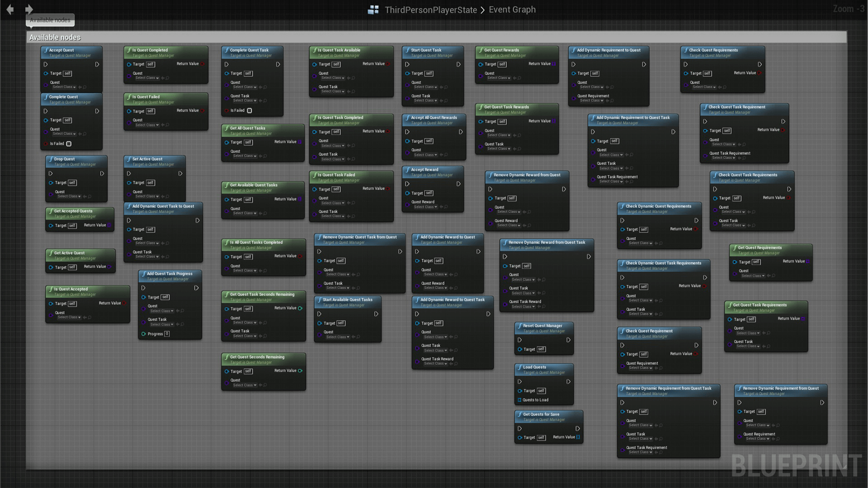The height and width of the screenshot is (488, 868).
Task: Open Quest Requirement dropdown on Add Dynamic Requirement to Quest
Action: pos(592,100)
